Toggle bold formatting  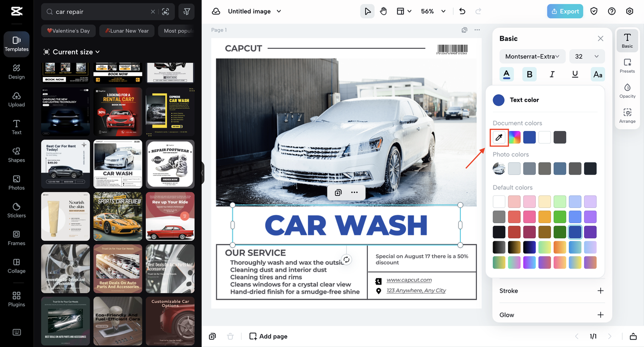(529, 74)
